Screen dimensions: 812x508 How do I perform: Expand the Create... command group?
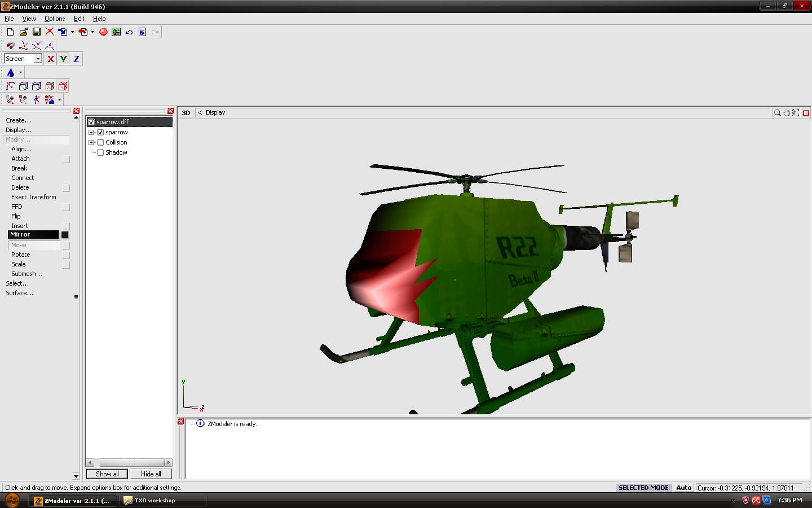18,120
